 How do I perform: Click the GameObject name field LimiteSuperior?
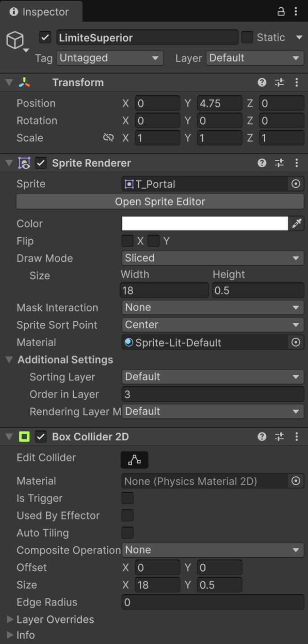point(147,38)
